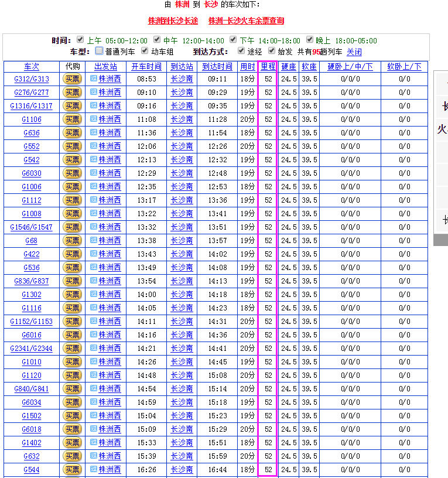
Task: Click 买票 for train G542
Action: tap(72, 159)
